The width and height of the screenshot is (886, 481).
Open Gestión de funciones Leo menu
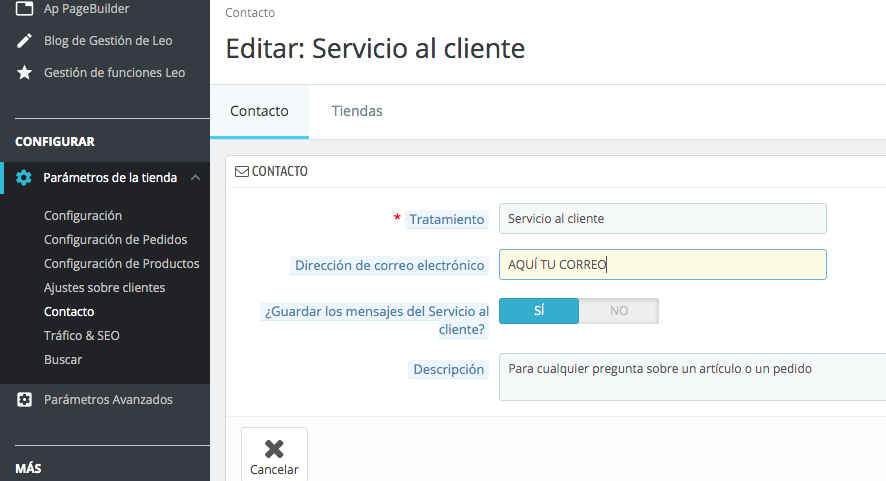115,72
